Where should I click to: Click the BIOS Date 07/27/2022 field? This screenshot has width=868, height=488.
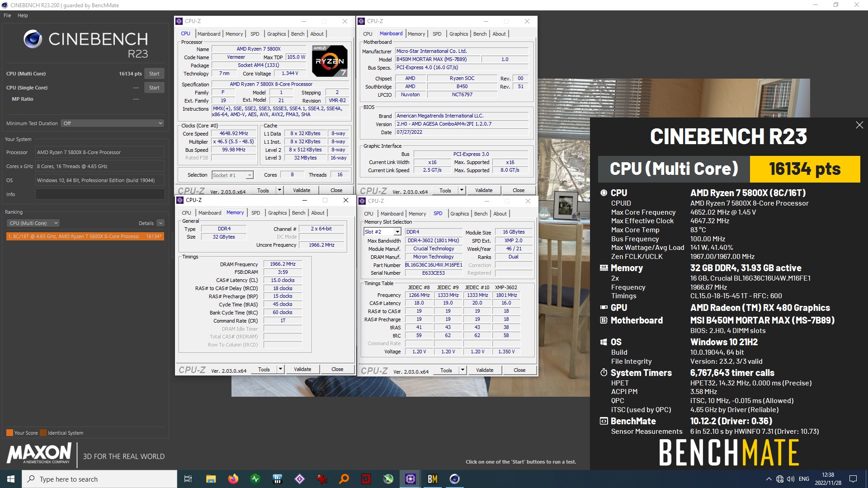[x=462, y=132]
